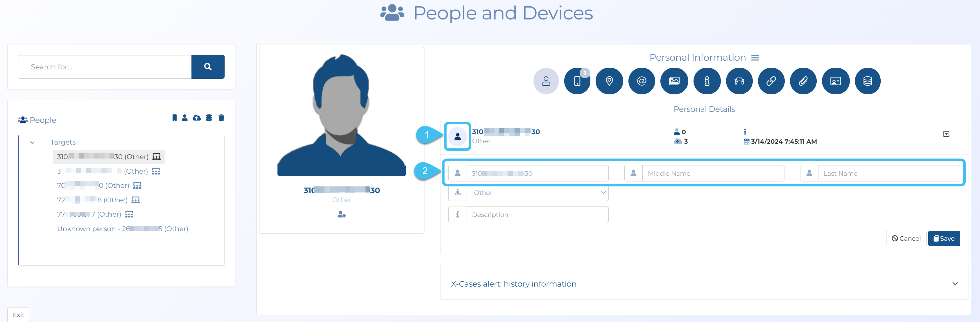Open the person type dropdown showing Other
980x322 pixels.
(x=537, y=193)
